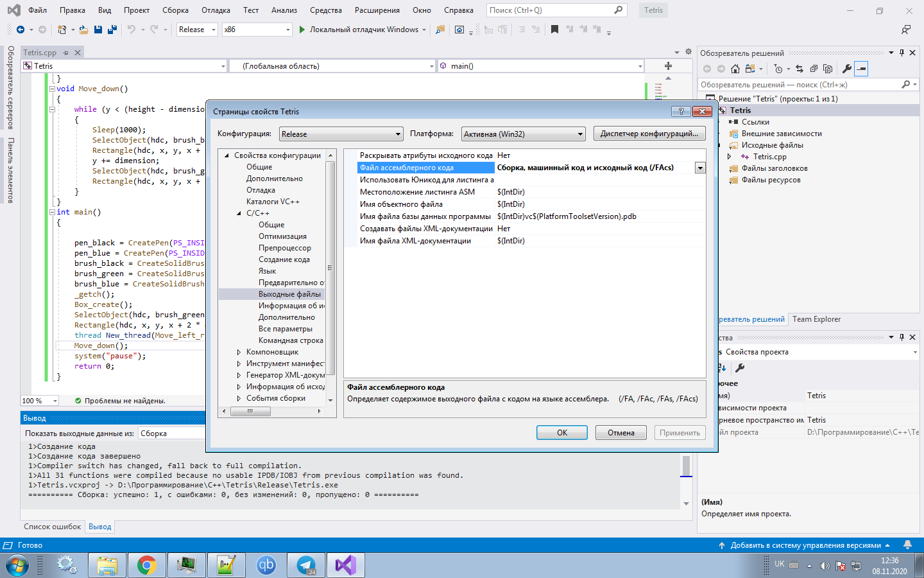Click the Отмена button
The height and width of the screenshot is (578, 924).
pyautogui.click(x=620, y=433)
